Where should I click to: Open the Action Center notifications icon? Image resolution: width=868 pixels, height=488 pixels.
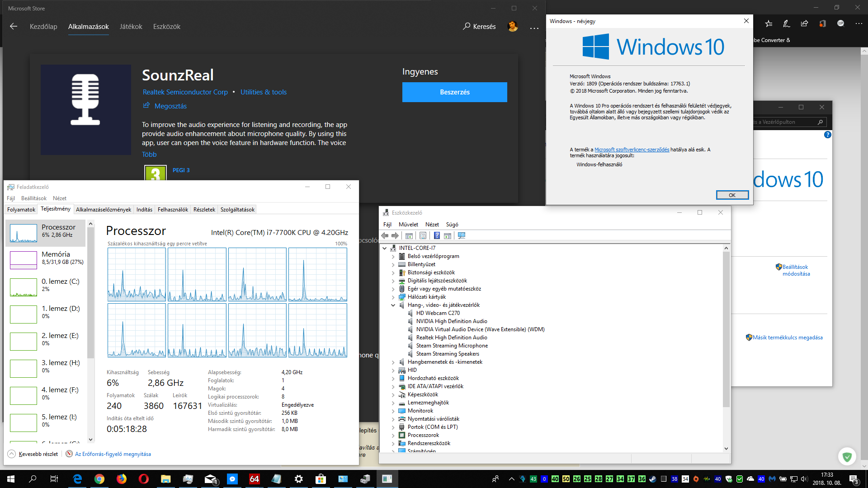click(854, 479)
